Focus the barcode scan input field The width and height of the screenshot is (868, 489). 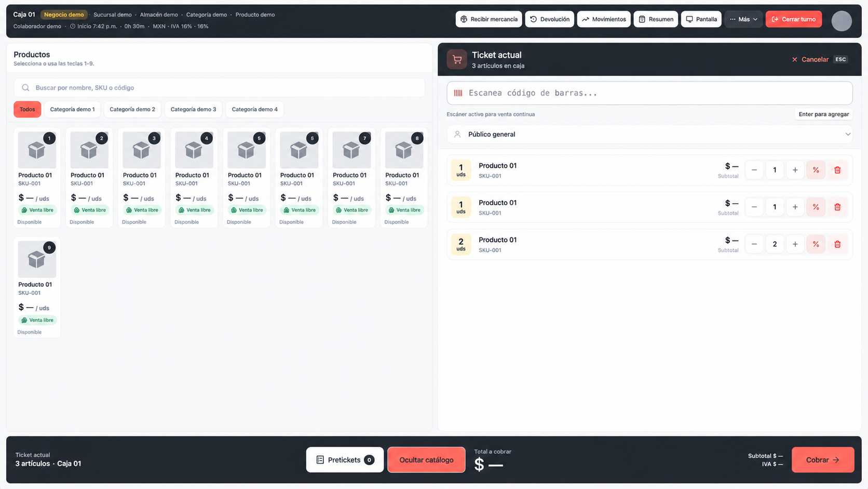point(649,93)
